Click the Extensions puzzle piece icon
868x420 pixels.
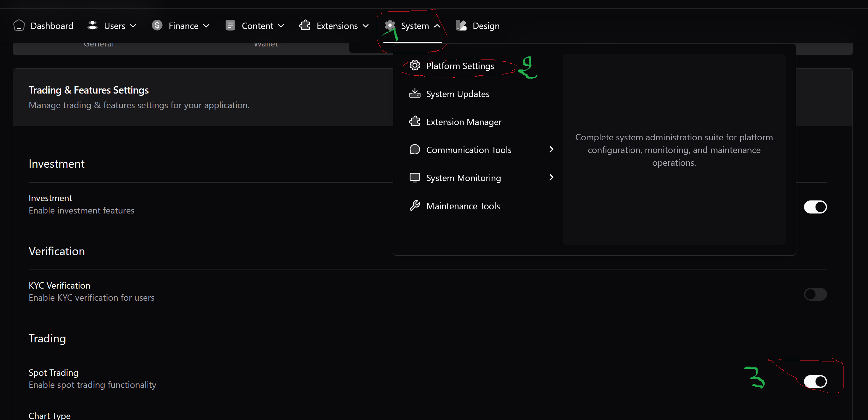[305, 26]
